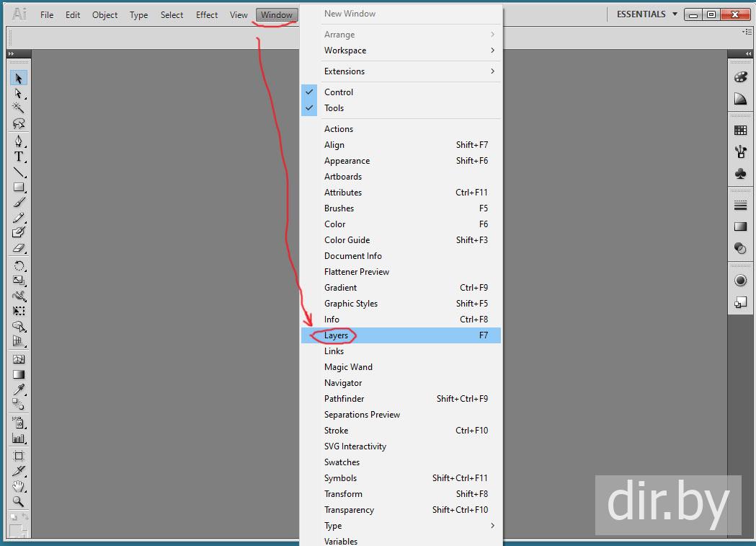
Task: Open the ESSENTIALS workspace dropdown
Action: point(647,14)
